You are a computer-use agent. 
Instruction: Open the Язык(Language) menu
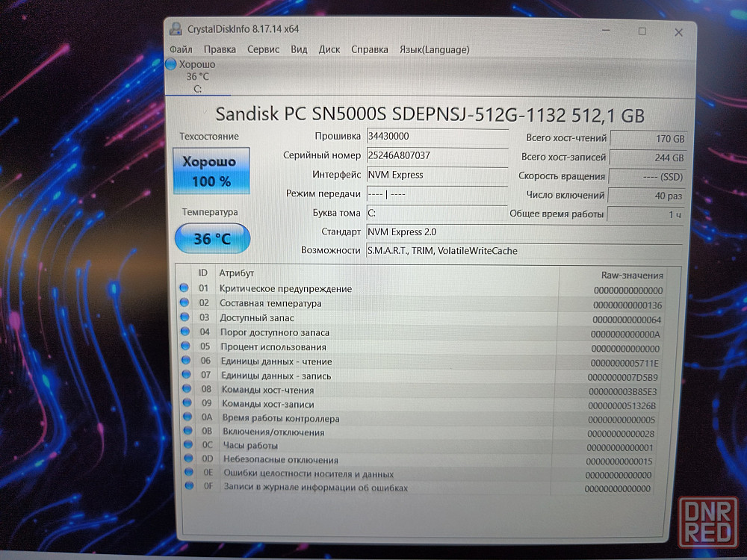pos(435,49)
